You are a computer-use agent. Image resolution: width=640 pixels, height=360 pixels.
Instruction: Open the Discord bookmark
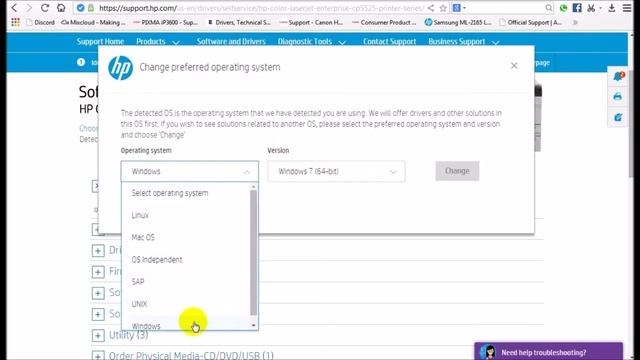pyautogui.click(x=40, y=22)
